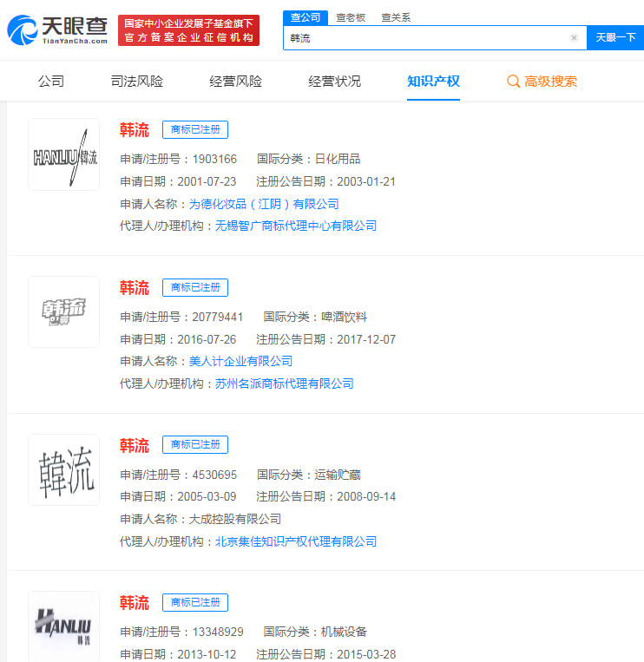Click 商标已注册 badge on the 啤酒饮料 entry
Image resolution: width=644 pixels, height=662 pixels.
[195, 287]
